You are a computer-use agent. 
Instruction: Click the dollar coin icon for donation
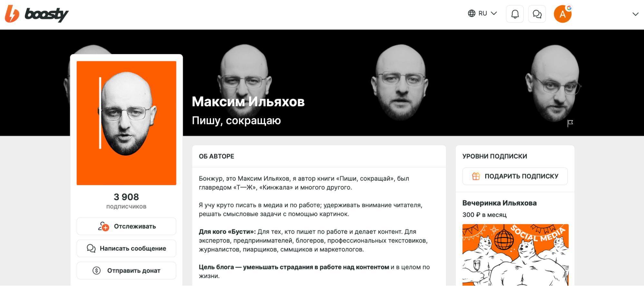(96, 271)
